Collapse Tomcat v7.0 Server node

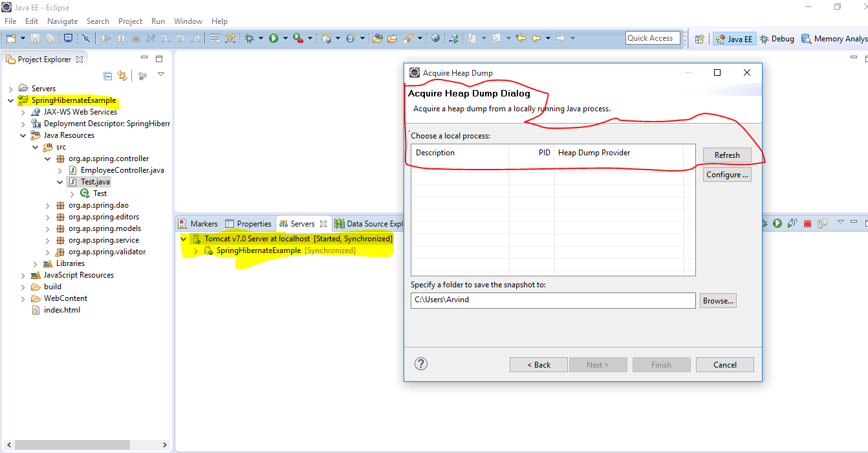coord(184,239)
